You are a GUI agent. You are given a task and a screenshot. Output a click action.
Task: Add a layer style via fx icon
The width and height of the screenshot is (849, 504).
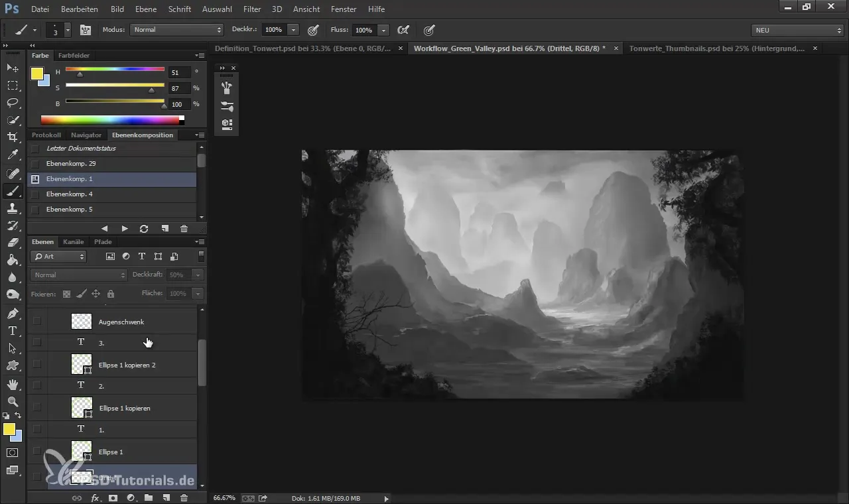(x=95, y=497)
